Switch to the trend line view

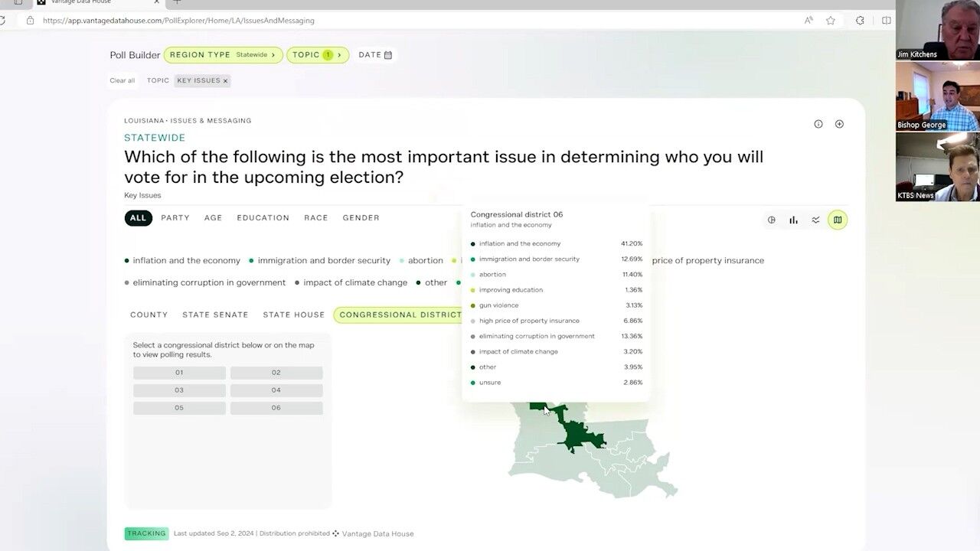pos(816,220)
